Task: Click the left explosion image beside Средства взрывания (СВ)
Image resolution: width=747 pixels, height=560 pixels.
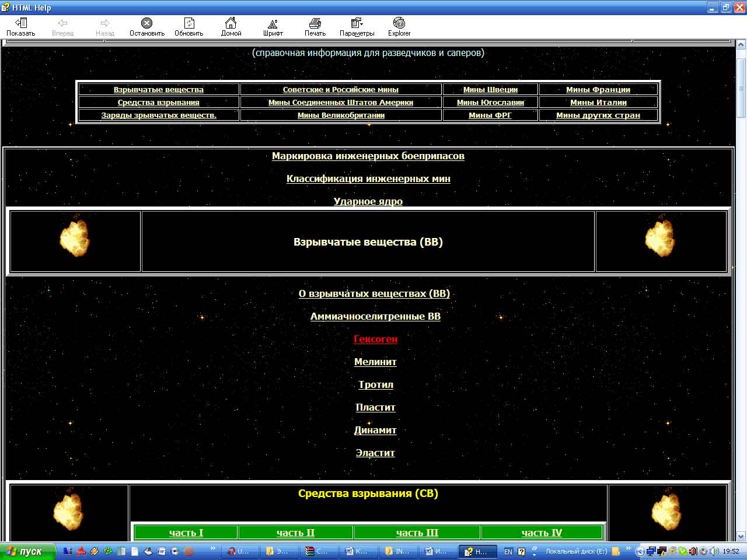Action: click(69, 509)
